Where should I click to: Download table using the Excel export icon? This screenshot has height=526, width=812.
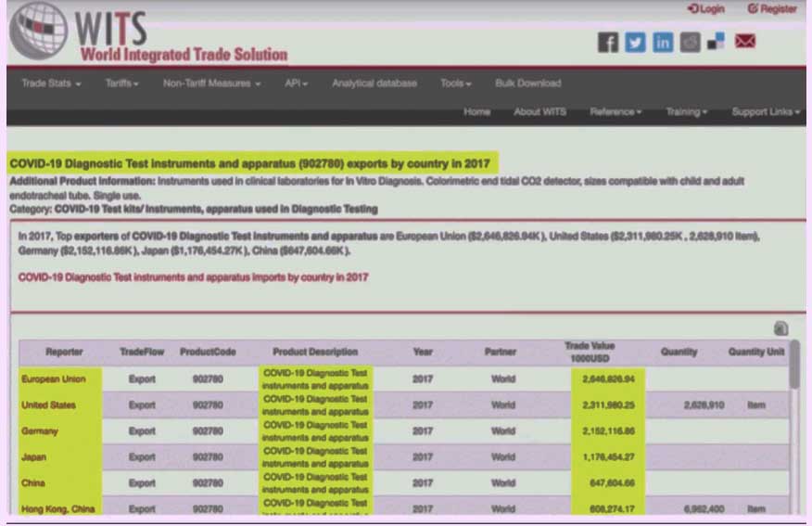[780, 327]
